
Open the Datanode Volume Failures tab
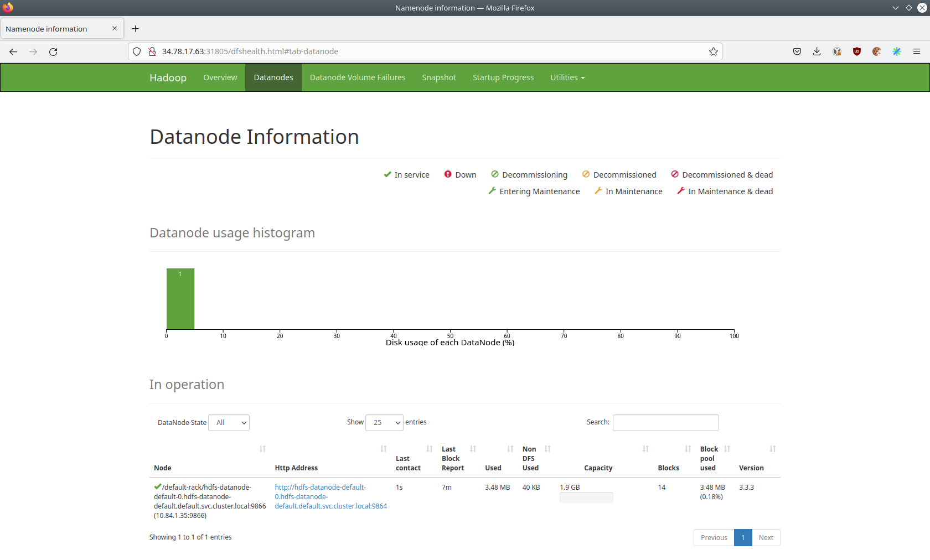pyautogui.click(x=357, y=77)
